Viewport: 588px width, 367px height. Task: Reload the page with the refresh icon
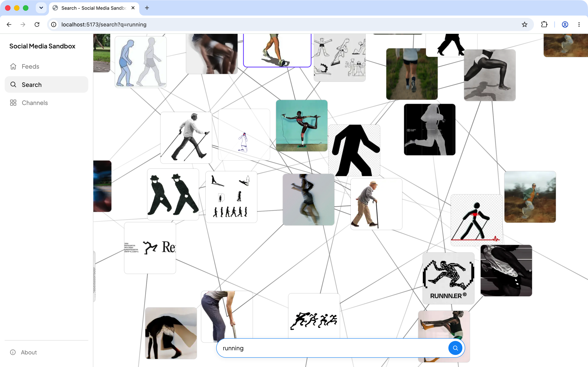tap(37, 24)
